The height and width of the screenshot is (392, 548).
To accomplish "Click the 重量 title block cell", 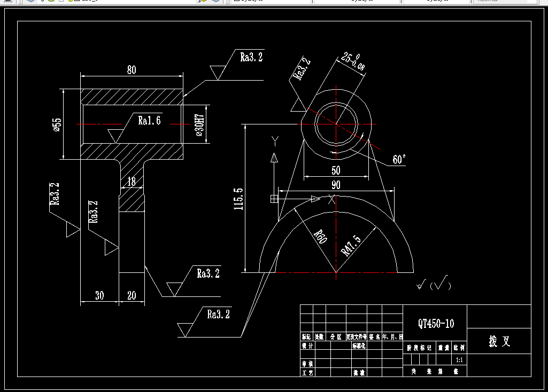I will point(444,348).
